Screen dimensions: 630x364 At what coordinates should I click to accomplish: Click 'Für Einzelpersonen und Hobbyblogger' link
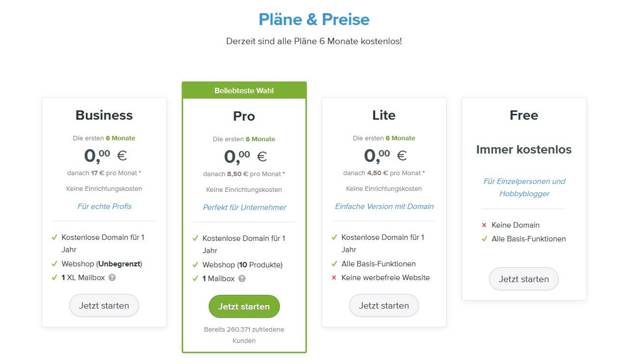pos(524,187)
